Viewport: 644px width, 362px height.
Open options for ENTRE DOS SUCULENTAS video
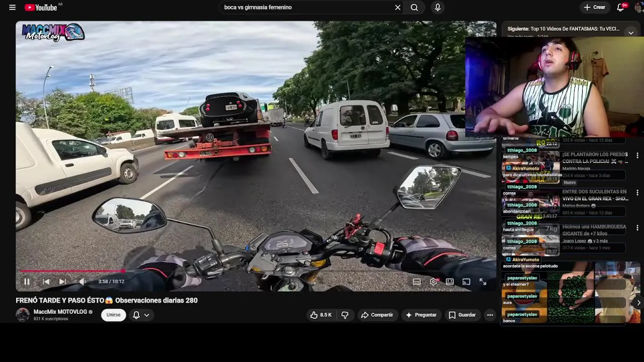[637, 193]
